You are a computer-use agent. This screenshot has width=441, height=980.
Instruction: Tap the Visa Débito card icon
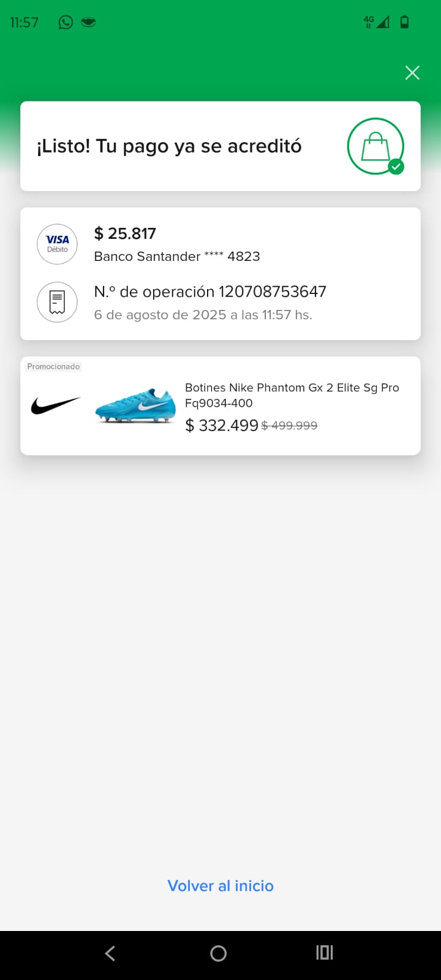[x=57, y=244]
